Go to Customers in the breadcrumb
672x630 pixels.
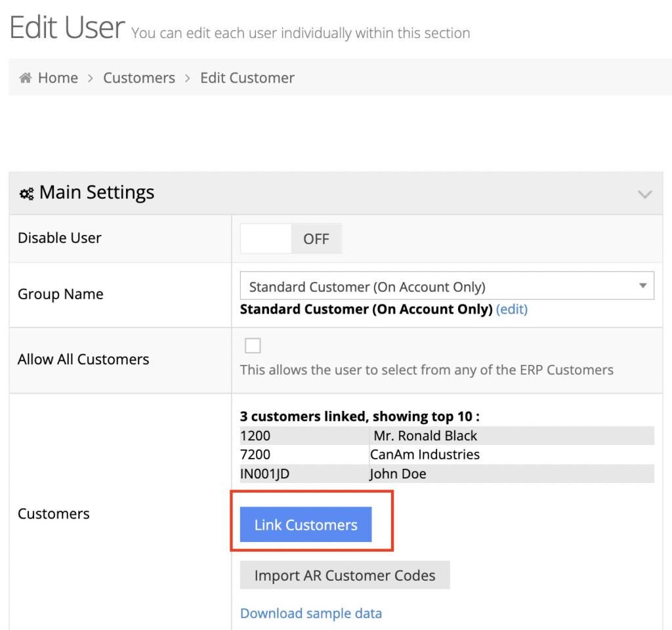point(139,78)
